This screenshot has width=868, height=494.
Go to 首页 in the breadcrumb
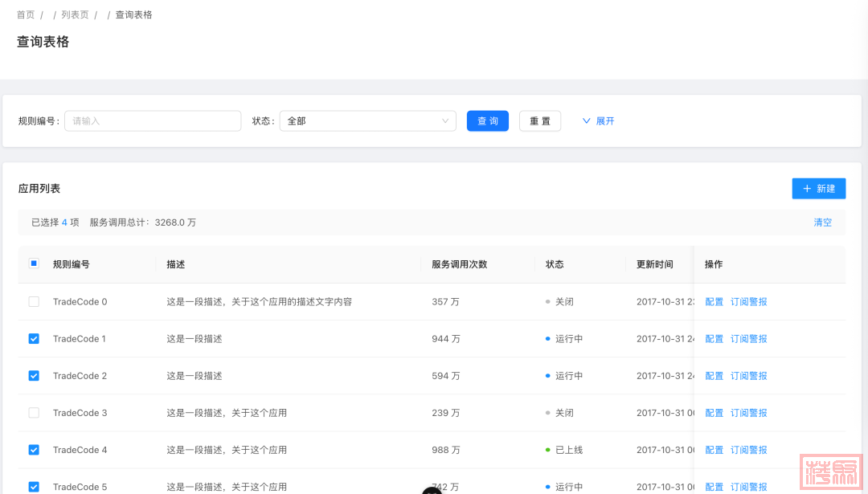26,14
